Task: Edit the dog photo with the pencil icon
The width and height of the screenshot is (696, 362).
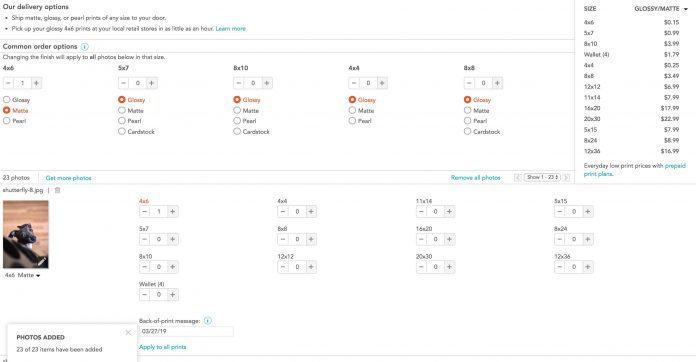Action: point(42,262)
